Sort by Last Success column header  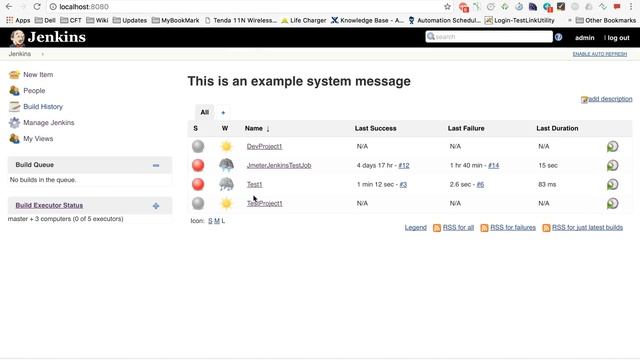[376, 128]
